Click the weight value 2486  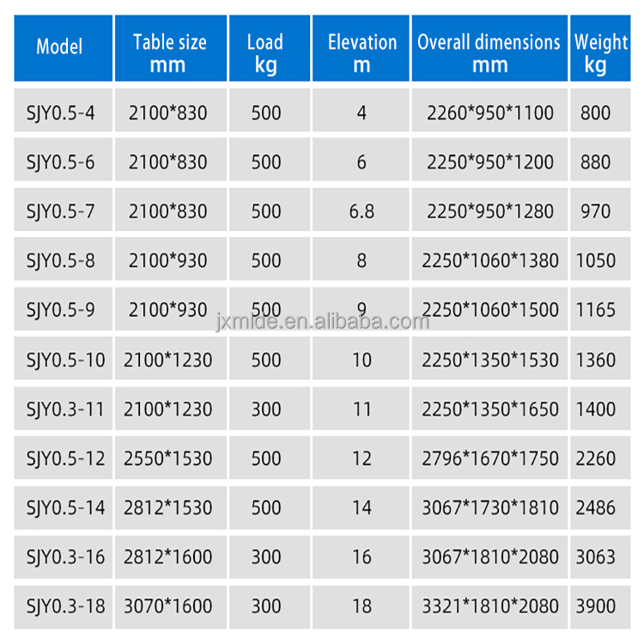click(x=596, y=507)
